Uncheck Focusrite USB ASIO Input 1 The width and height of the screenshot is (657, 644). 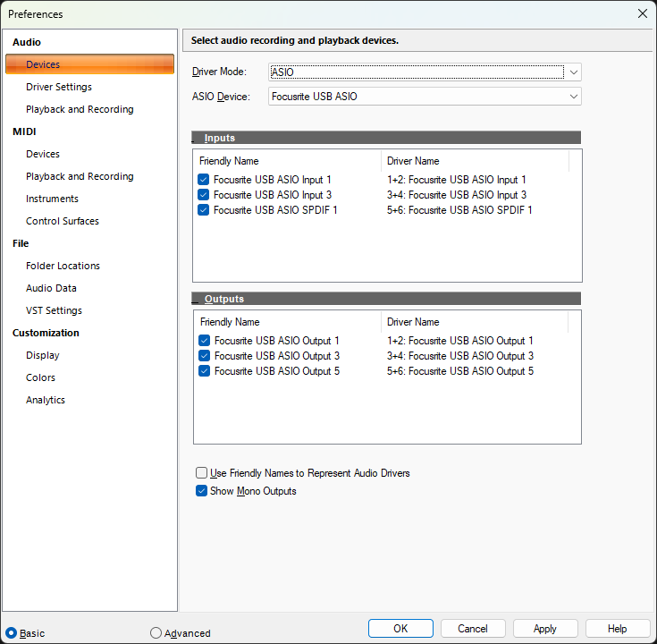pos(203,180)
